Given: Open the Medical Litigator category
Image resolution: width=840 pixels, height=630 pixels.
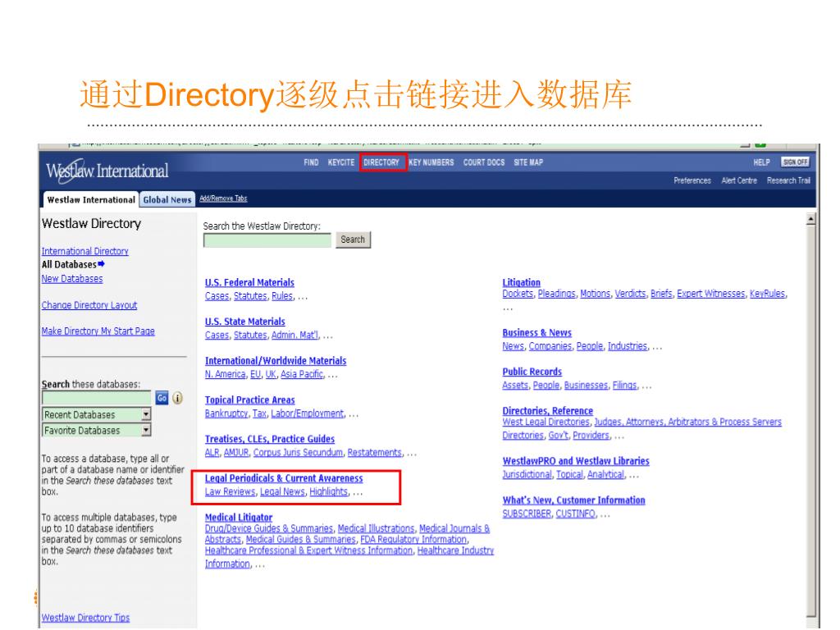Looking at the screenshot, I should pyautogui.click(x=239, y=518).
